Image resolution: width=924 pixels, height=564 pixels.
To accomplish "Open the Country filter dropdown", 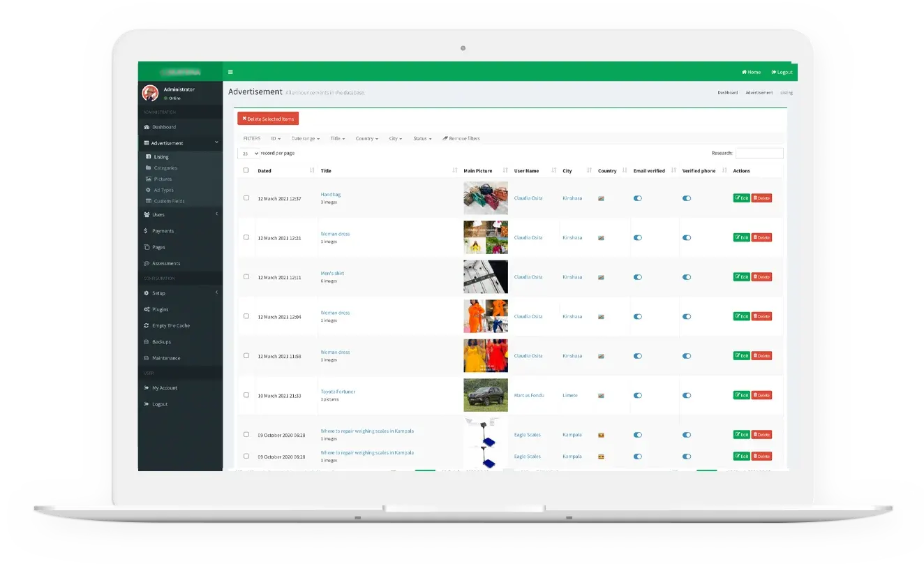I will pos(367,138).
